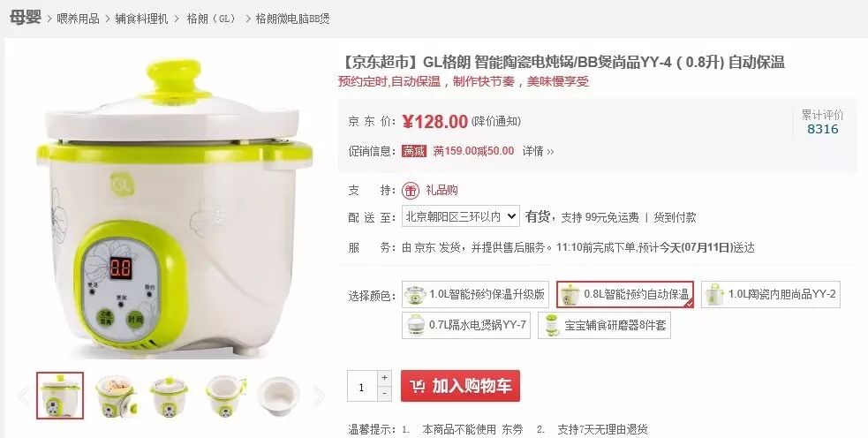Click the 降价通知 price alert link
The width and height of the screenshot is (868, 438).
click(496, 121)
